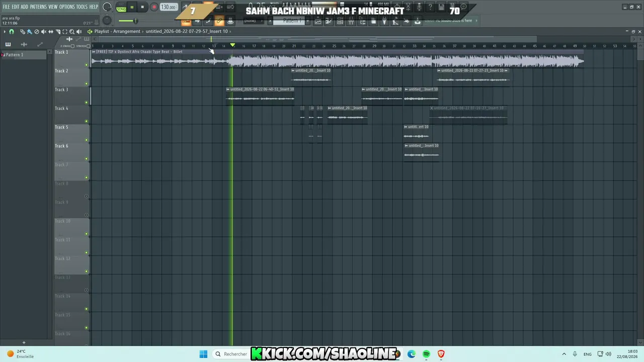
Task: Select the Draw pencil tool
Action: click(23, 32)
